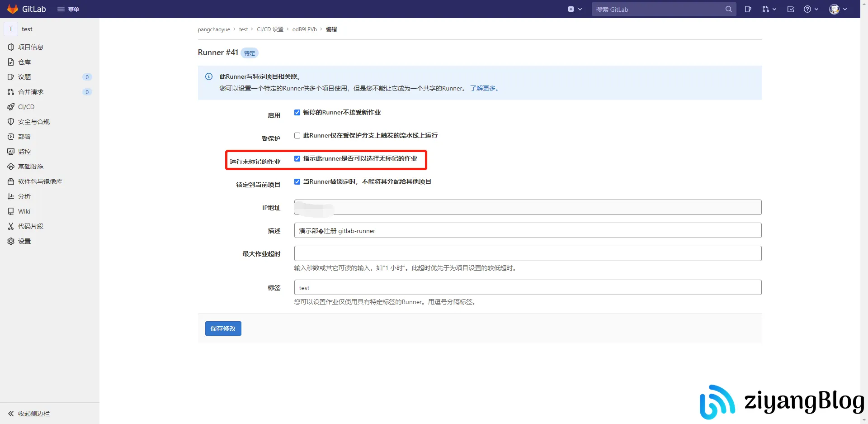
Task: Navigate to pangchaoyue in breadcrumb
Action: (x=213, y=29)
